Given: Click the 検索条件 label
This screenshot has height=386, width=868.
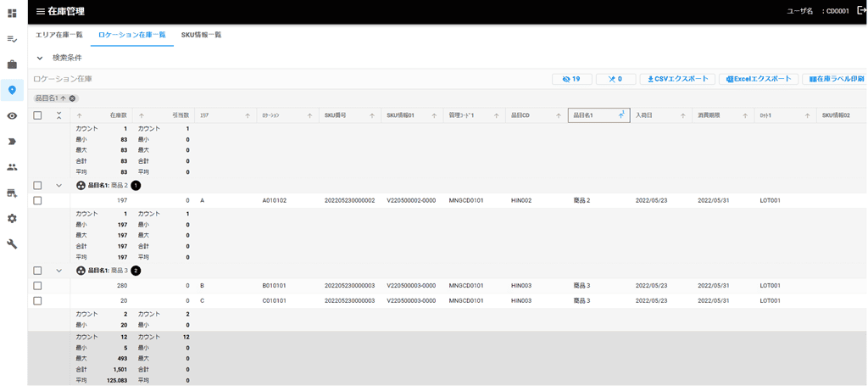Looking at the screenshot, I should pyautogui.click(x=67, y=58).
